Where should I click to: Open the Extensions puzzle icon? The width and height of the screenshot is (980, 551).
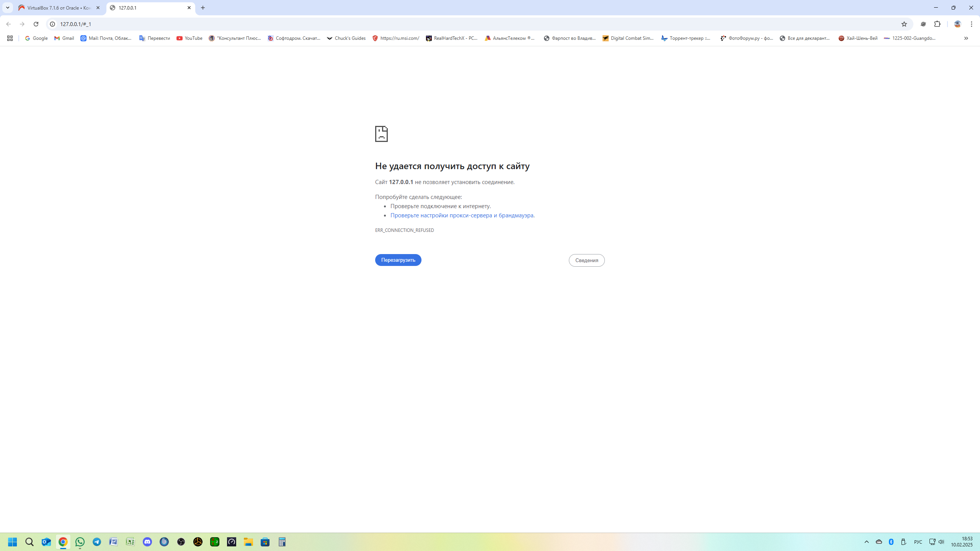pyautogui.click(x=937, y=24)
